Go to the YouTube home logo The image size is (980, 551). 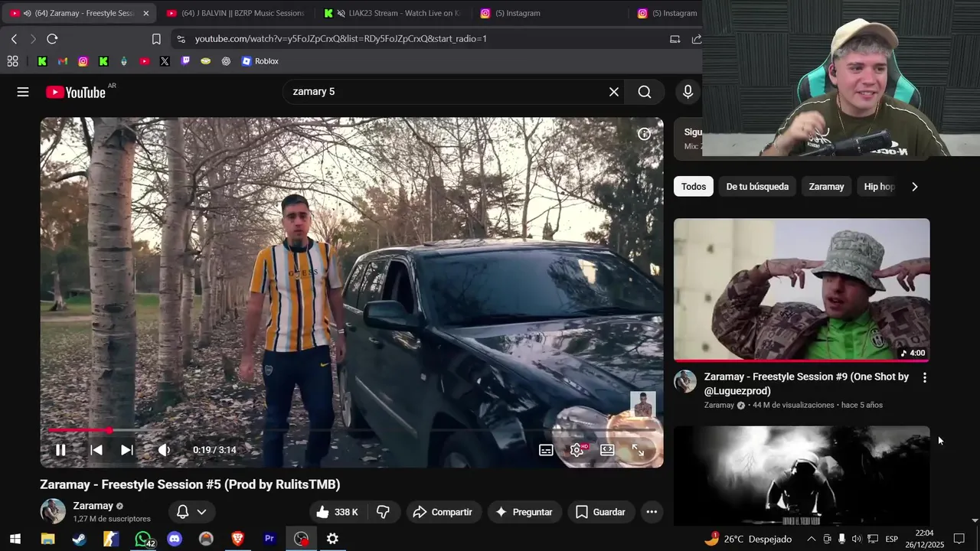(76, 93)
